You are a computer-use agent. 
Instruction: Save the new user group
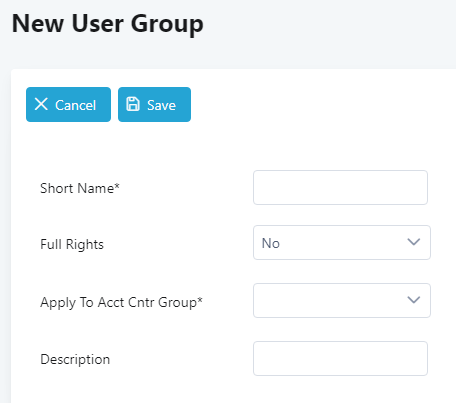tap(154, 105)
